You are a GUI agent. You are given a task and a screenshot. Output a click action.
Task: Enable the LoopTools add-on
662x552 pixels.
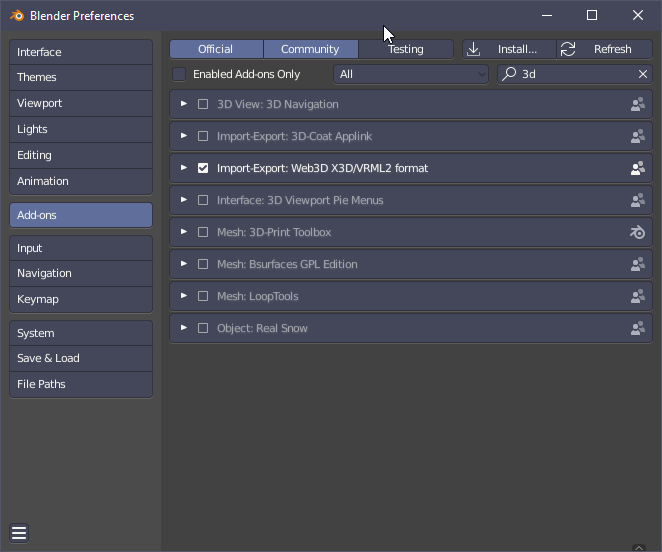point(203,296)
